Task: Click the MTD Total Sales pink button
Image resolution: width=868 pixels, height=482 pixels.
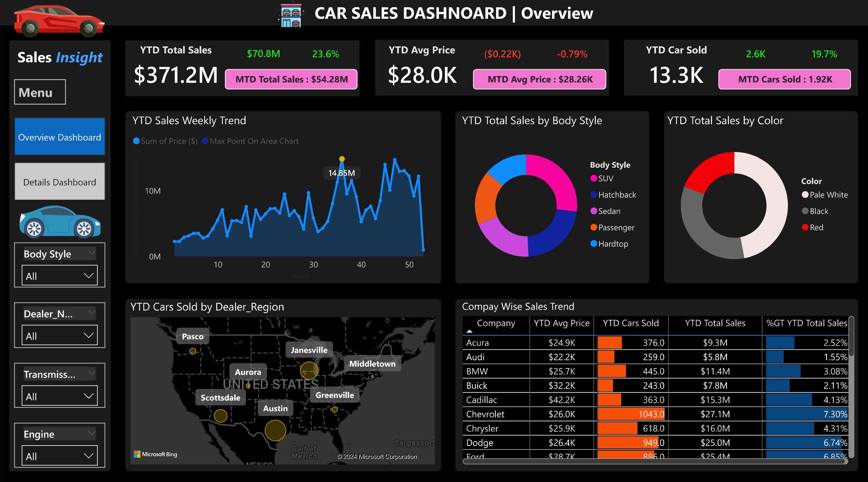Action: point(291,80)
